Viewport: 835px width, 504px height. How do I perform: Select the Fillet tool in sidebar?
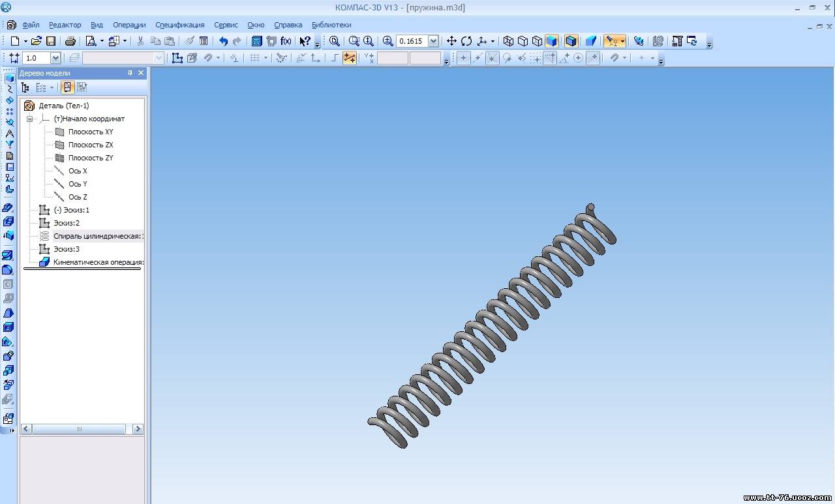(x=8, y=270)
